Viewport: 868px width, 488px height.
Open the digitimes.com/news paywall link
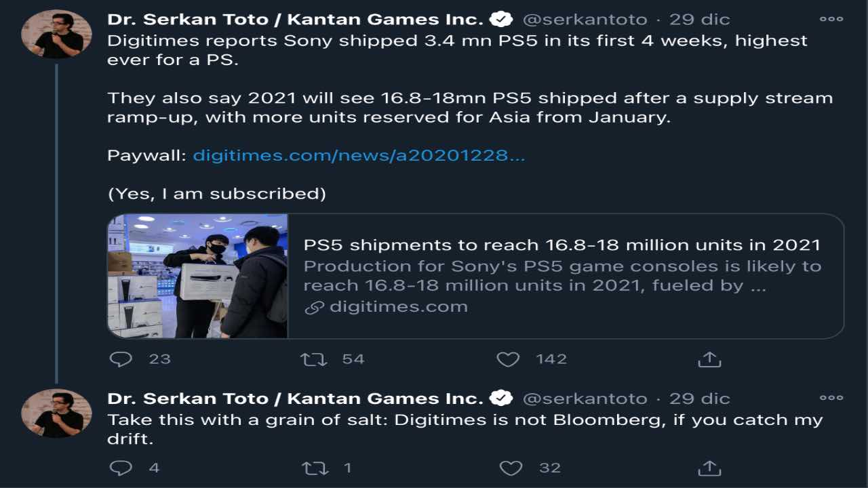(359, 155)
